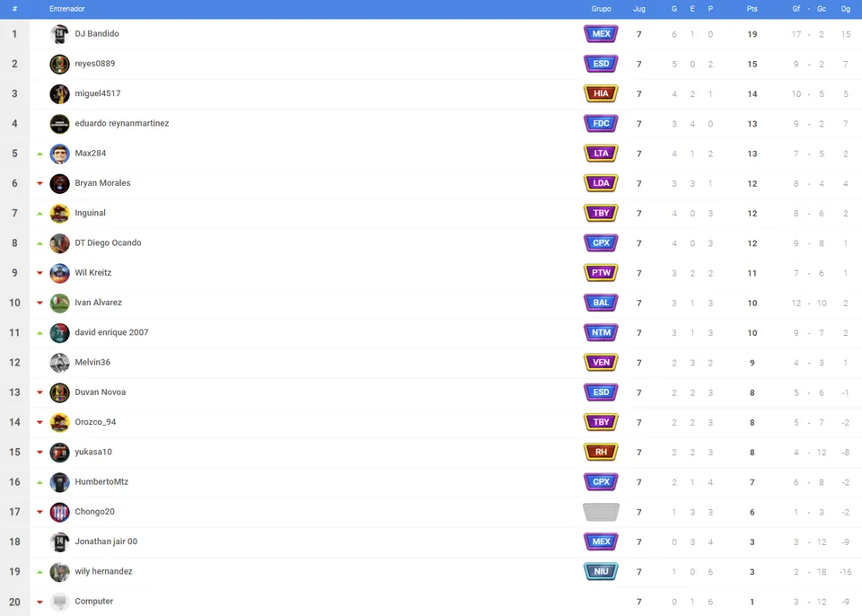
Task: Select the NIU badge next to wily hernandez
Action: [601, 571]
